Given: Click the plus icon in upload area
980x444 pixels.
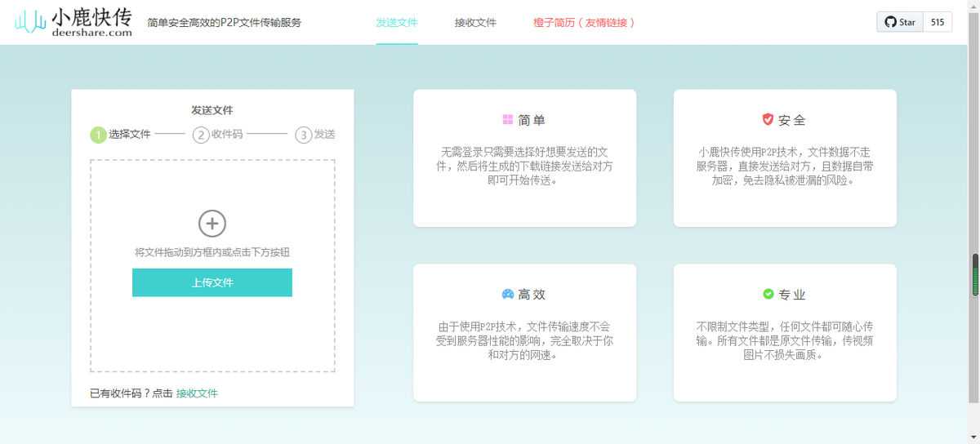Looking at the screenshot, I should pos(212,223).
